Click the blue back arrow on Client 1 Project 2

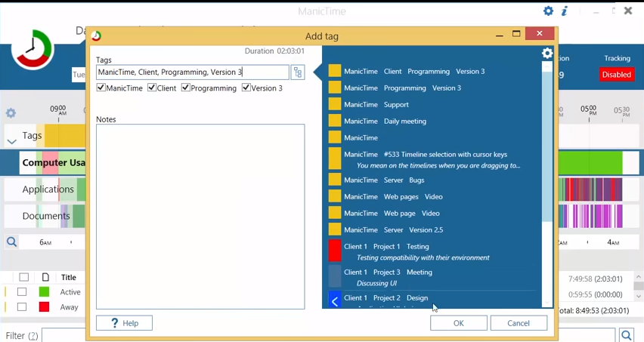pos(335,301)
